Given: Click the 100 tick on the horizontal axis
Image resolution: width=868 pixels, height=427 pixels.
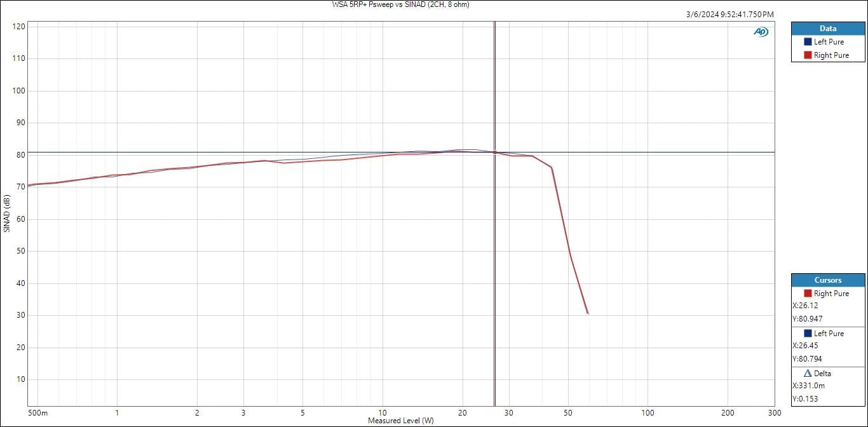Looking at the screenshot, I should pos(648,412).
